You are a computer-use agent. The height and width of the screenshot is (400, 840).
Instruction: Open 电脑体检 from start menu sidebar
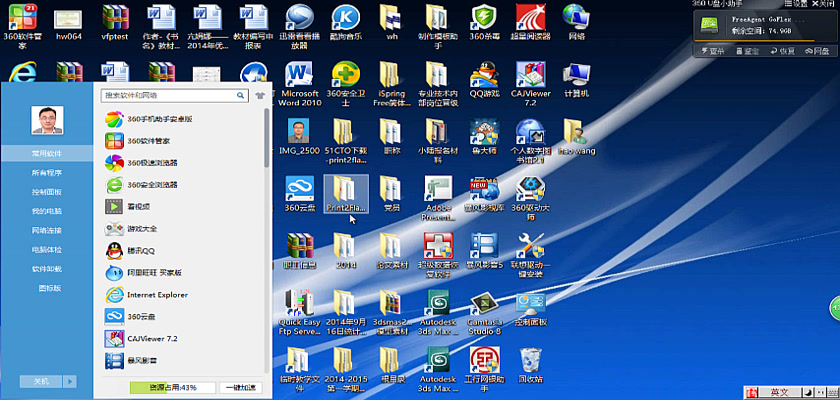[x=47, y=250]
